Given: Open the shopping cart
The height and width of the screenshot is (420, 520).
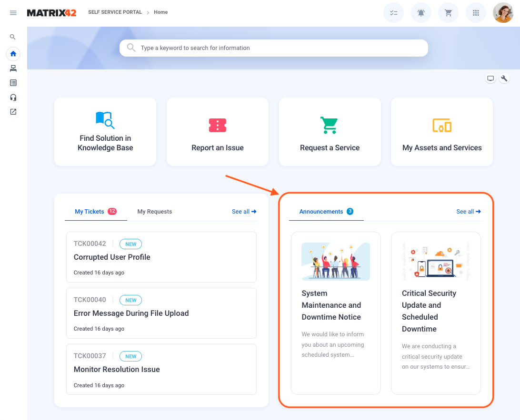Looking at the screenshot, I should 448,13.
